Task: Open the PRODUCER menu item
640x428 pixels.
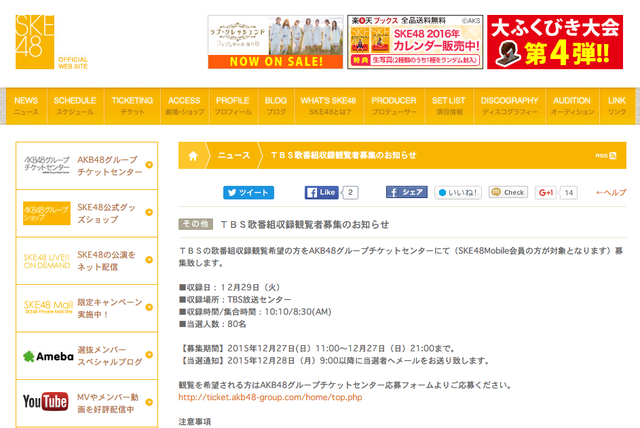Action: point(394,106)
